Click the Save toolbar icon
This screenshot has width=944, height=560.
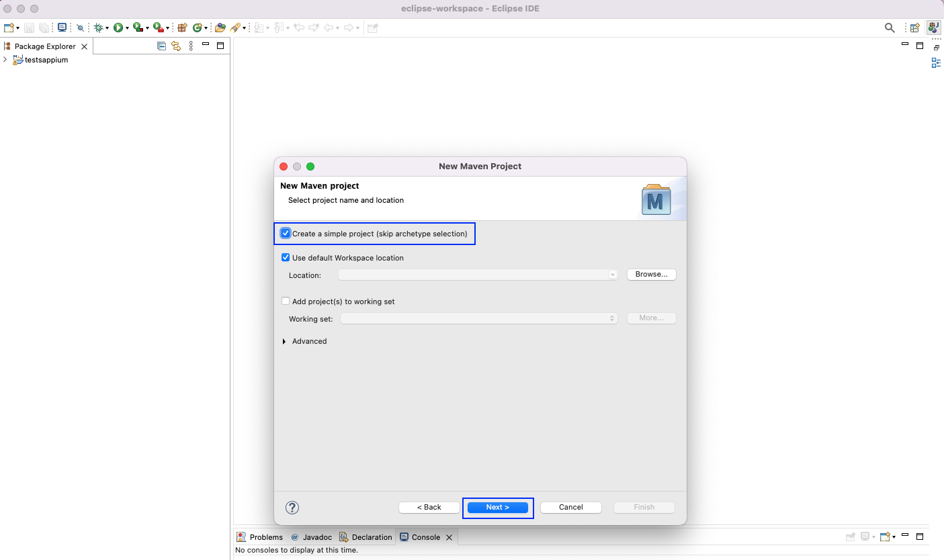coord(30,28)
